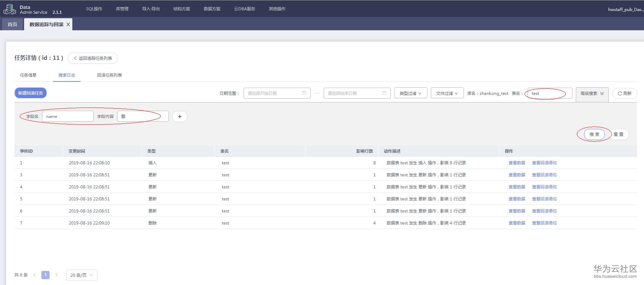Click the 库名：zhankong_test label
The image size is (644, 285).
(488, 94)
